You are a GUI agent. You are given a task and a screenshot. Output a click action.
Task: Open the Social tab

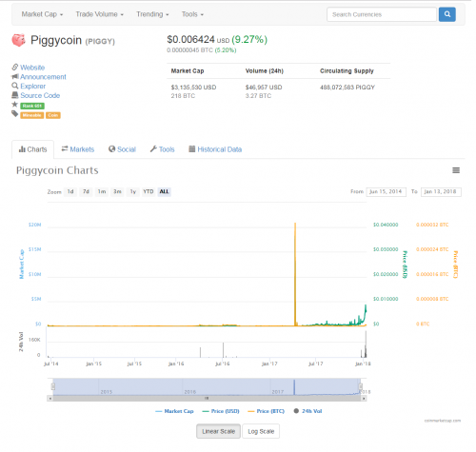[122, 149]
